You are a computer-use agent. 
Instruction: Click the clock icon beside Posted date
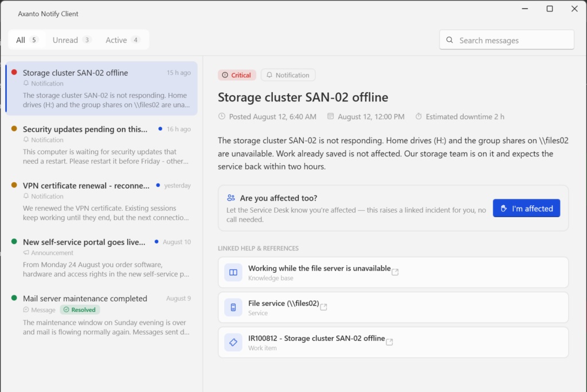pos(222,116)
